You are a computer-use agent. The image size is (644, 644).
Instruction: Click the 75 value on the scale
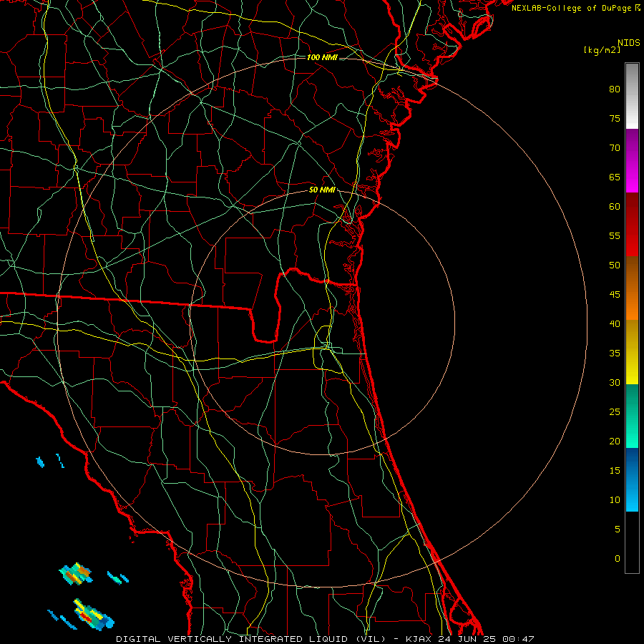coord(615,118)
